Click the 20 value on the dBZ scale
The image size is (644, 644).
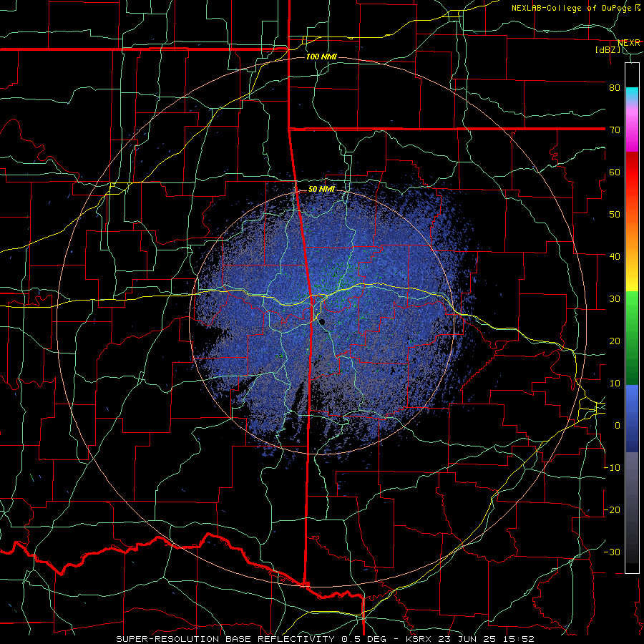[x=615, y=341]
